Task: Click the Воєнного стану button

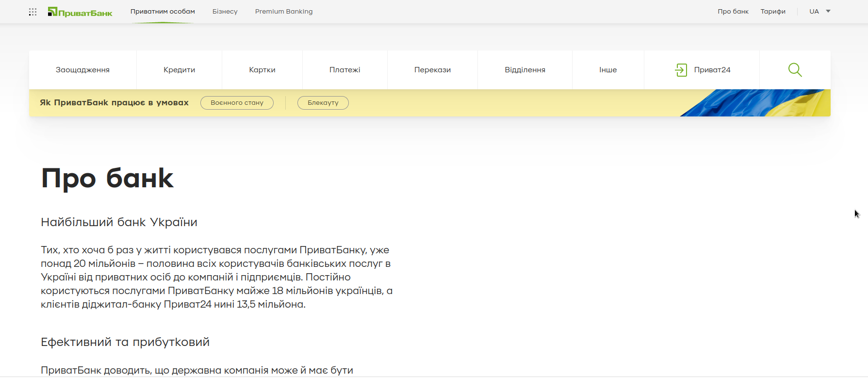Action: (237, 103)
